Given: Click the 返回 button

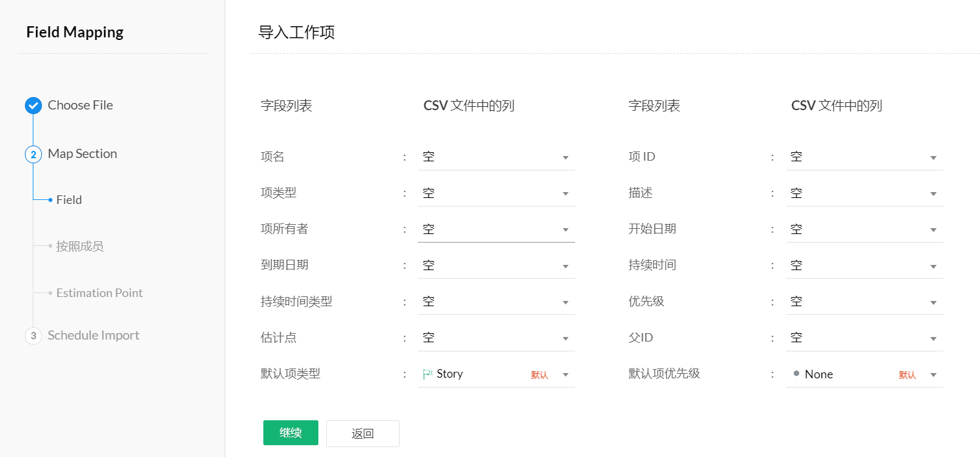Looking at the screenshot, I should [x=362, y=433].
